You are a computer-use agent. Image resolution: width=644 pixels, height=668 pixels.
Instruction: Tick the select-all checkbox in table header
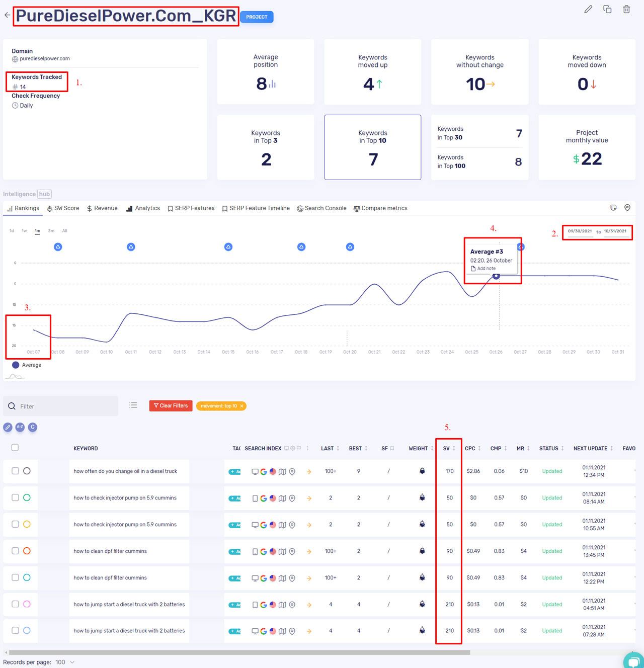15,448
